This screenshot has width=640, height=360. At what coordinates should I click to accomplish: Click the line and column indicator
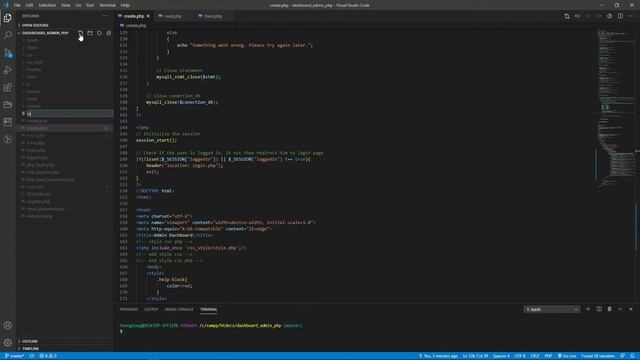tap(475, 356)
